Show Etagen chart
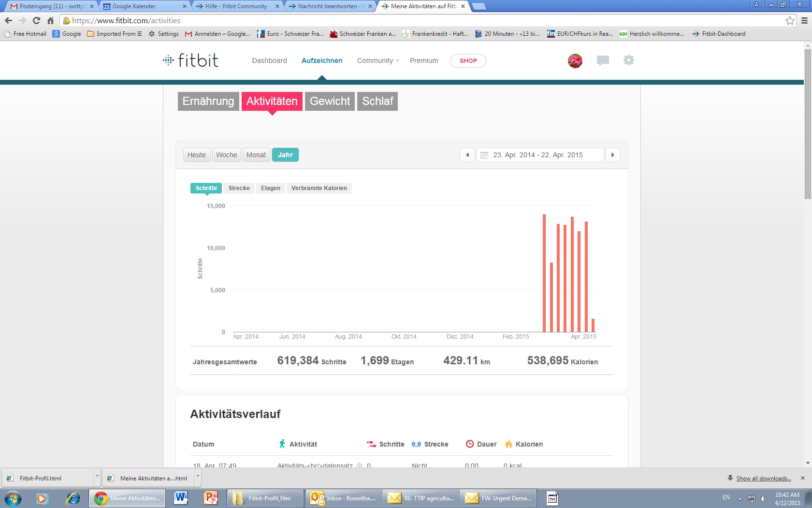Viewport: 812px width, 508px height. 271,188
